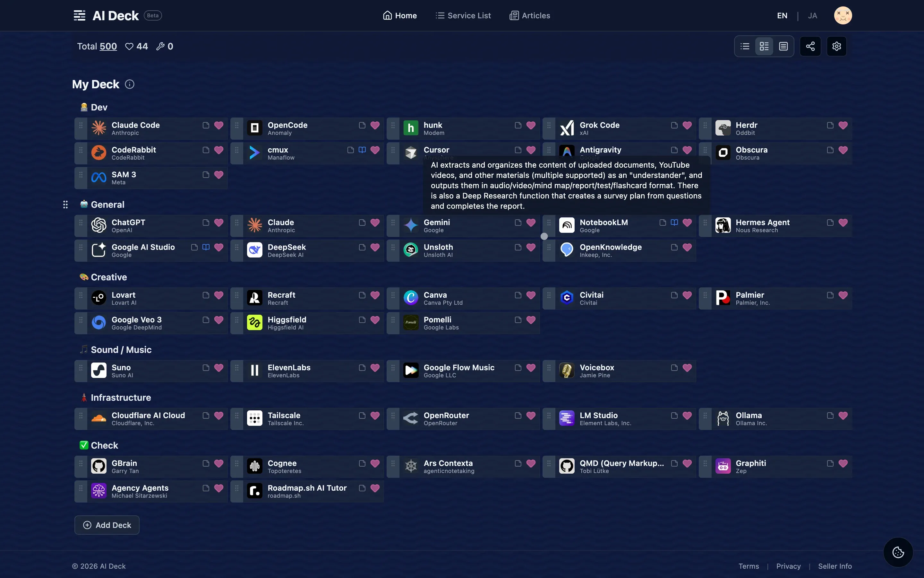
Task: Click the SAM 3 Meta logo
Action: (x=99, y=178)
